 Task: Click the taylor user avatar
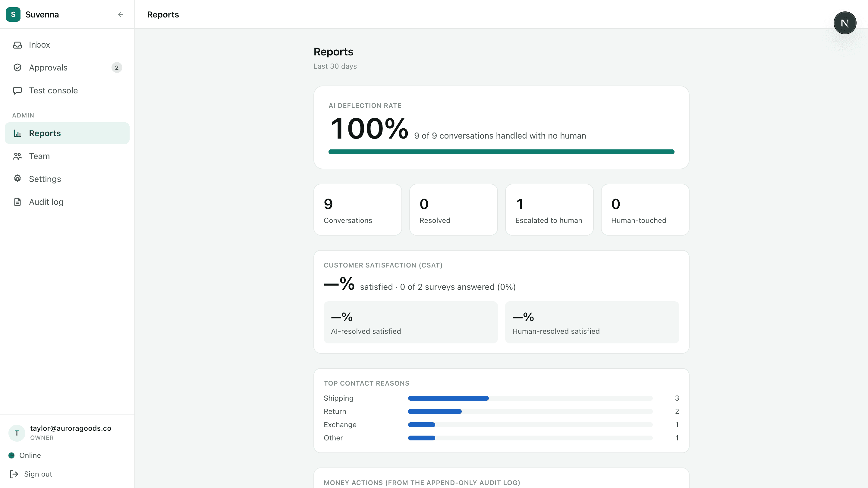[17, 433]
